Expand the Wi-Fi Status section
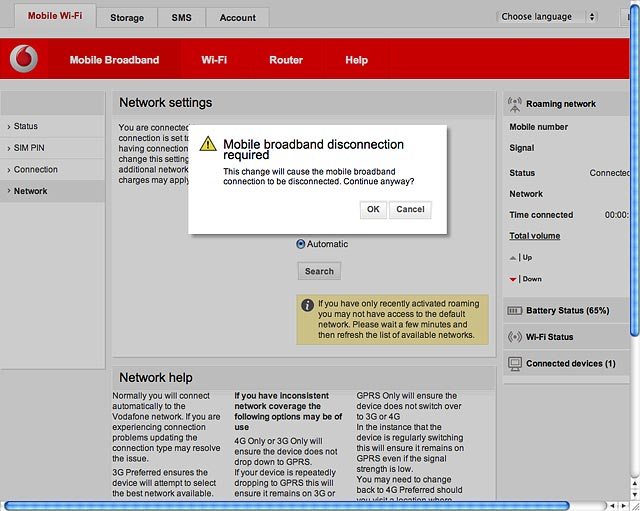 click(x=567, y=337)
